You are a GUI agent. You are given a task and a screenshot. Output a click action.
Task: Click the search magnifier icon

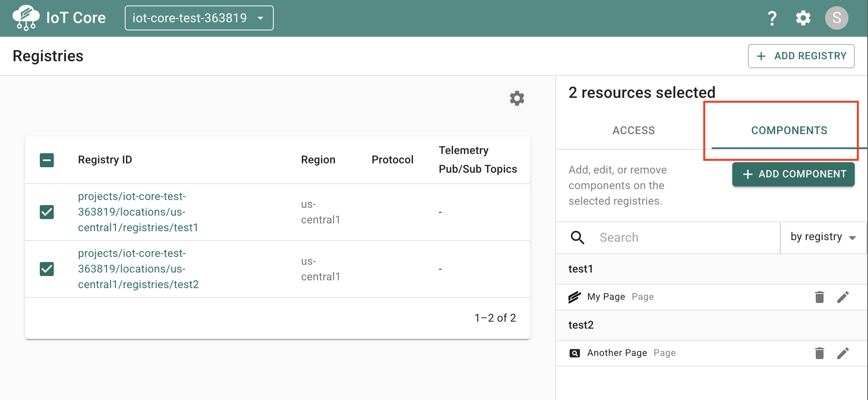point(577,237)
